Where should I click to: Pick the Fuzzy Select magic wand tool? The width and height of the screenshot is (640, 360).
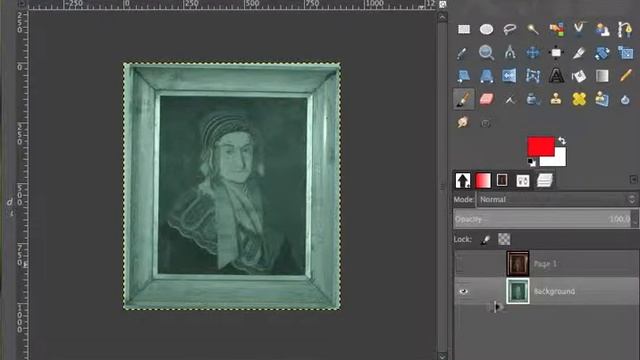click(x=533, y=29)
